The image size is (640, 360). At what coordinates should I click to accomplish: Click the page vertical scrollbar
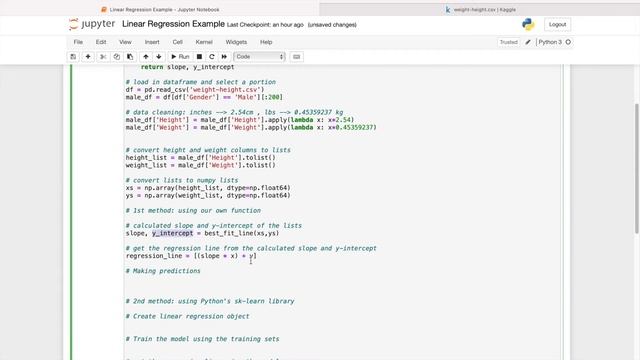636,168
